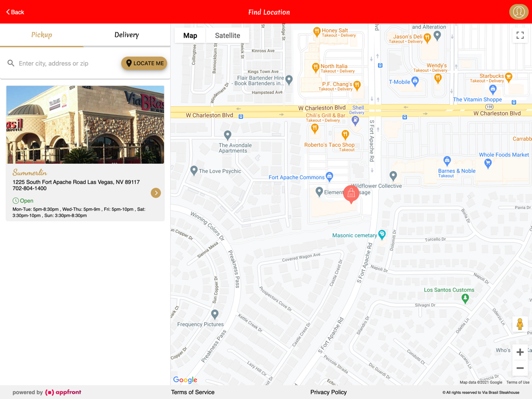Image resolution: width=532 pixels, height=399 pixels.
Task: Click the Wildflower Collective marker
Action: 393,176
